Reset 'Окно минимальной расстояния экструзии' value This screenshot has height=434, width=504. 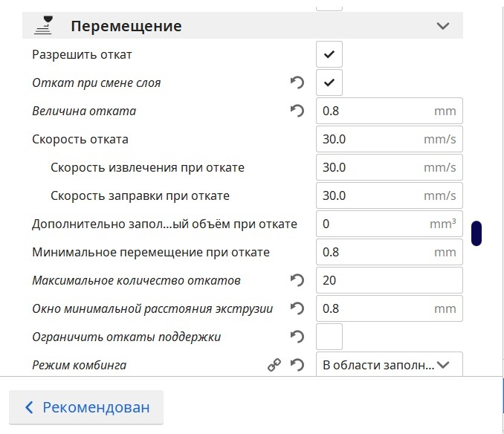[x=297, y=309]
